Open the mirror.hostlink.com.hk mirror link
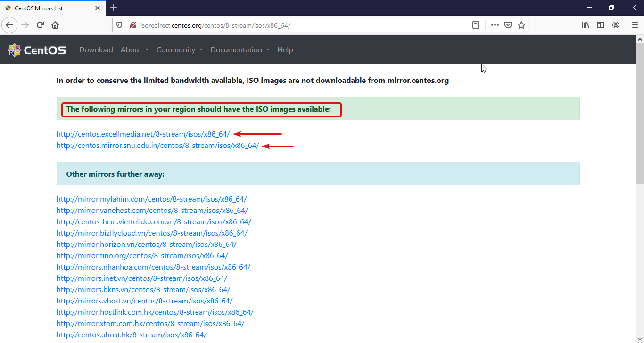Screen dimensions: 644x343 point(155,312)
